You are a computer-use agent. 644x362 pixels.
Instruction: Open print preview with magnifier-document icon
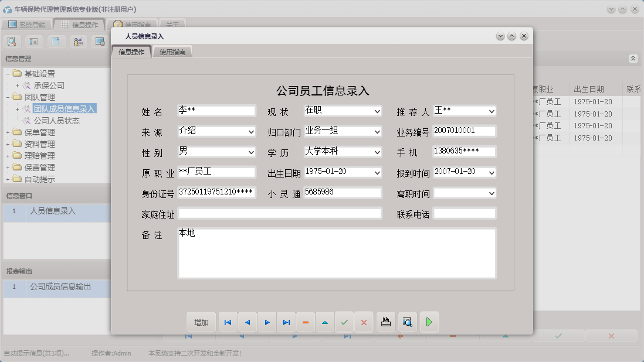[407, 322]
